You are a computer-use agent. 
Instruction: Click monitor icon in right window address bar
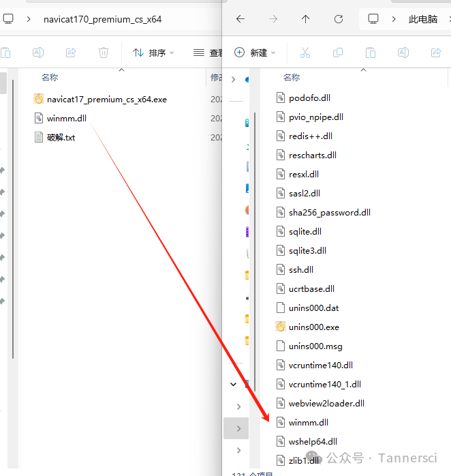(x=373, y=19)
